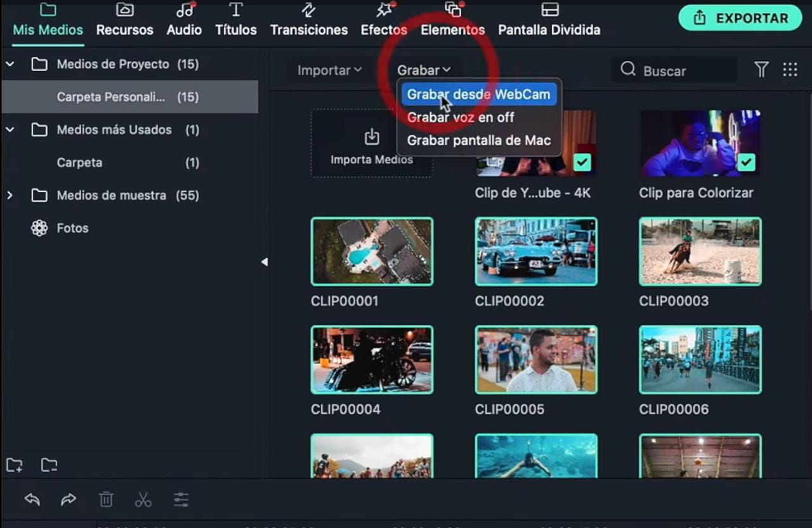
Task: Click the Importa Medios placeholder
Action: coord(372,143)
